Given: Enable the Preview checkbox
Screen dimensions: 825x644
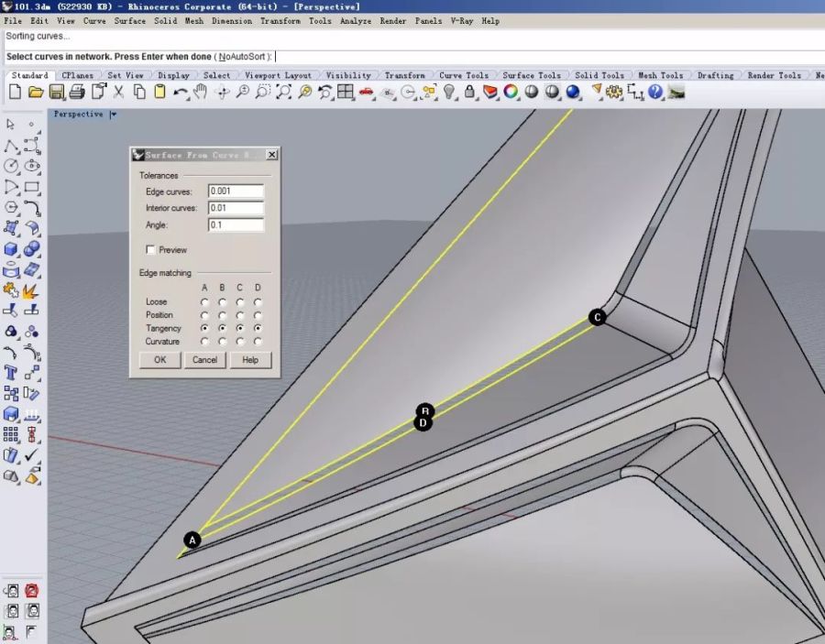Looking at the screenshot, I should coord(150,250).
